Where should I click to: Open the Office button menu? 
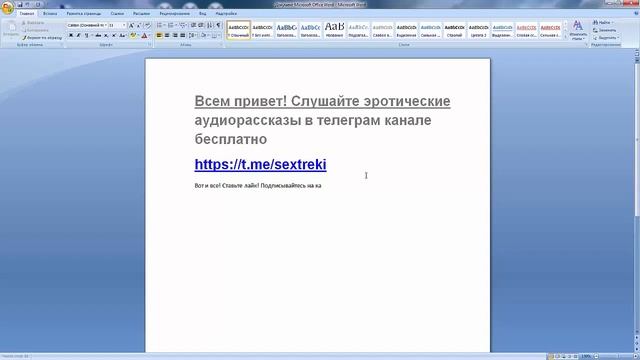[7, 7]
